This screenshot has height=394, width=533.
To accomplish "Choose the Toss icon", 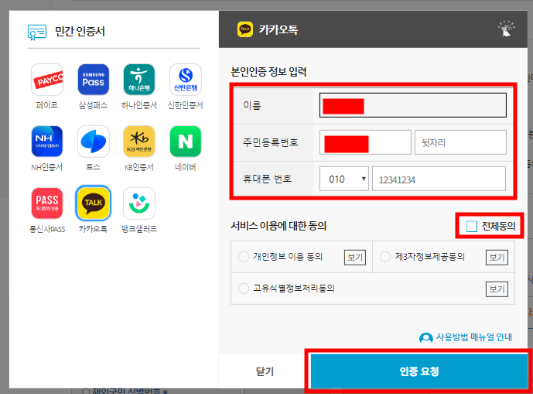I will point(93,141).
